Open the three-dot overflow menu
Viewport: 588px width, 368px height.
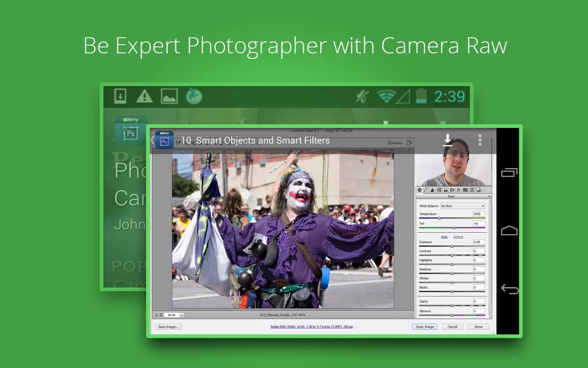[x=480, y=140]
